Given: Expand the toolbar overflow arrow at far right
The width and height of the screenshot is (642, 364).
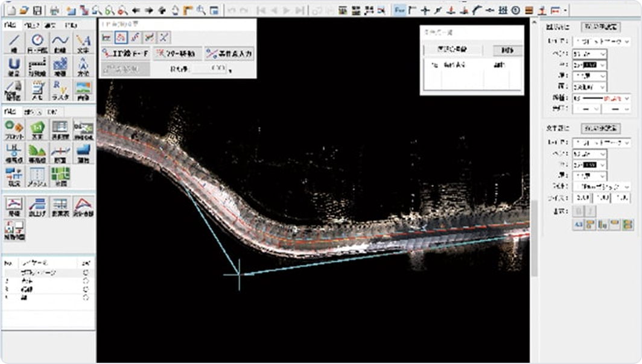Looking at the screenshot, I should tap(565, 10).
